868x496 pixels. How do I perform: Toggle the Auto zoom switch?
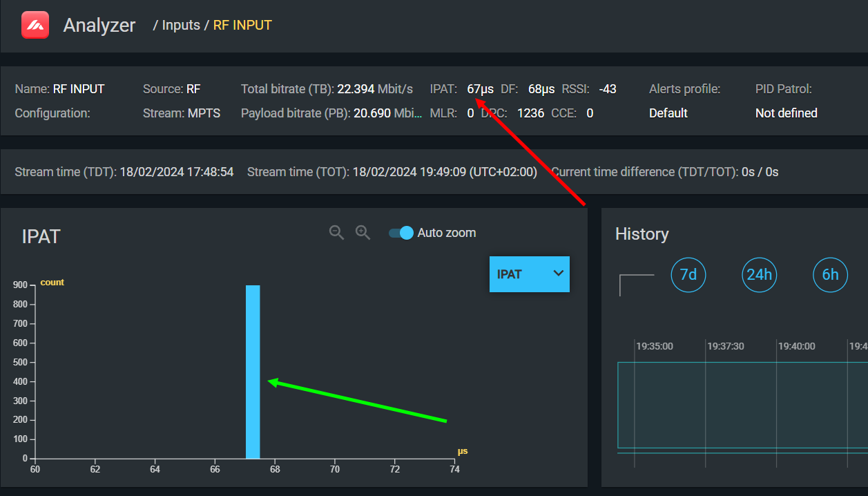(x=401, y=233)
